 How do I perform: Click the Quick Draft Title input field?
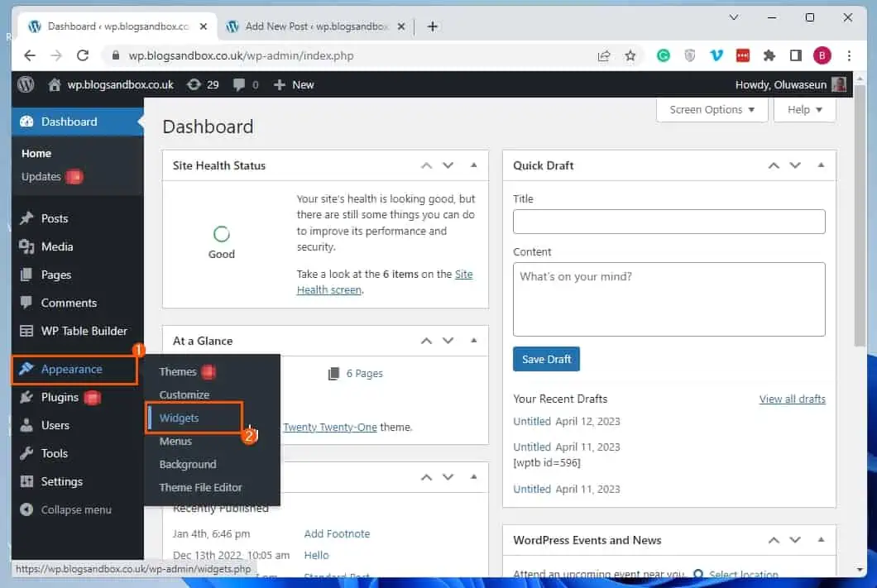click(x=669, y=222)
